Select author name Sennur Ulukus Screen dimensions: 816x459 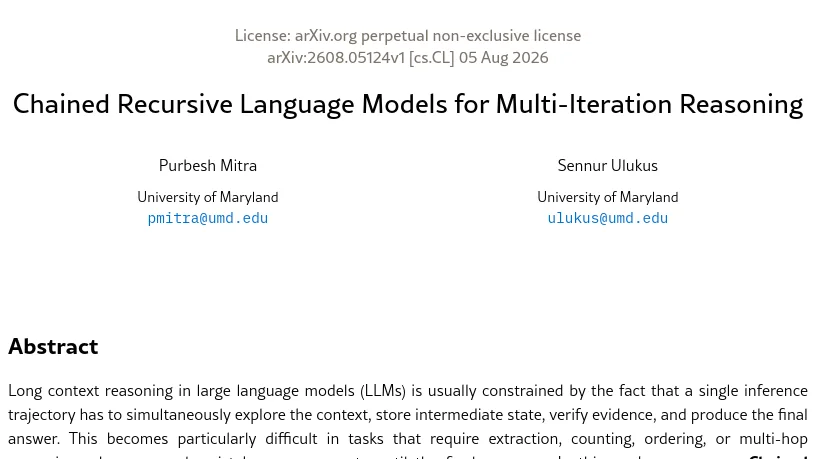click(607, 165)
